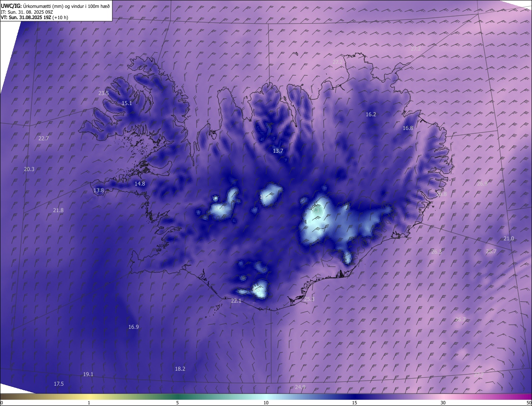Select the 26.7 value label
The width and height of the screenshot is (532, 406).
point(460,320)
